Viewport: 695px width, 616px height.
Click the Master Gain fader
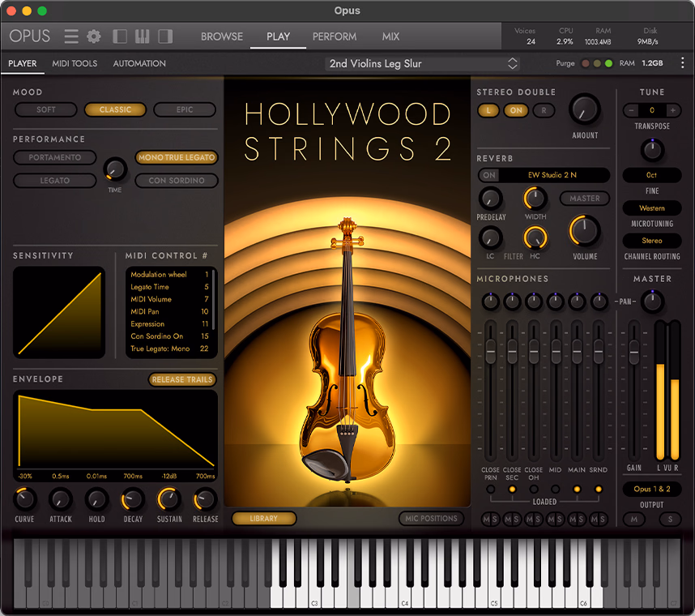coord(634,352)
